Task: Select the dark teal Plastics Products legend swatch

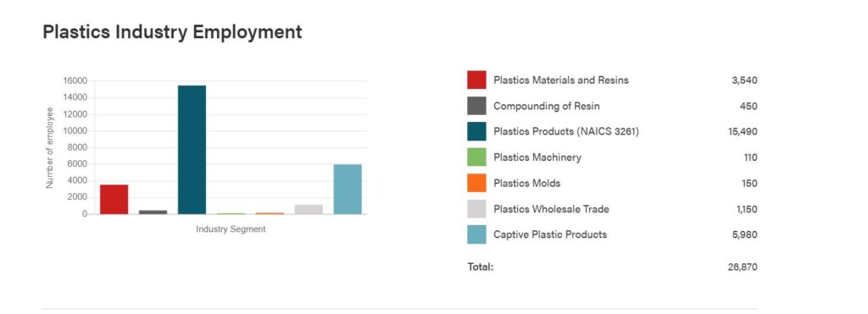Action: tap(476, 131)
